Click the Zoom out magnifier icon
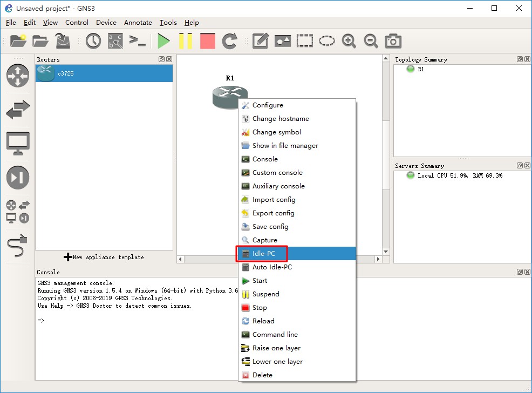The width and height of the screenshot is (532, 393). (371, 41)
